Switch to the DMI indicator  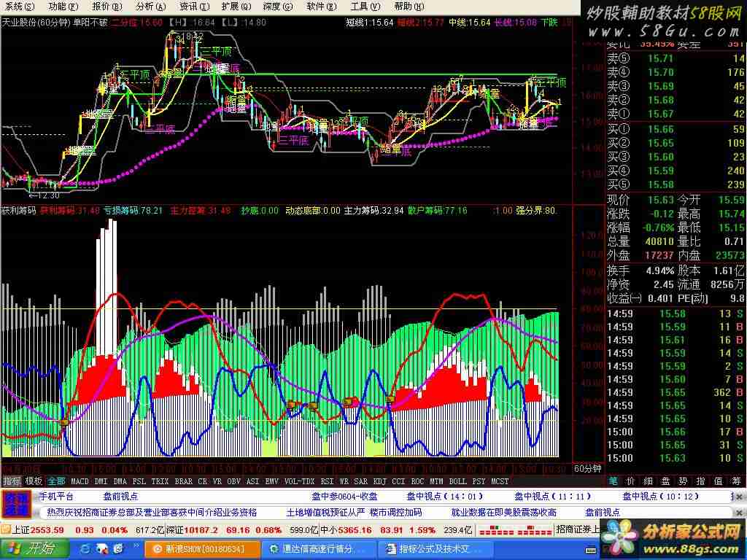[x=101, y=481]
